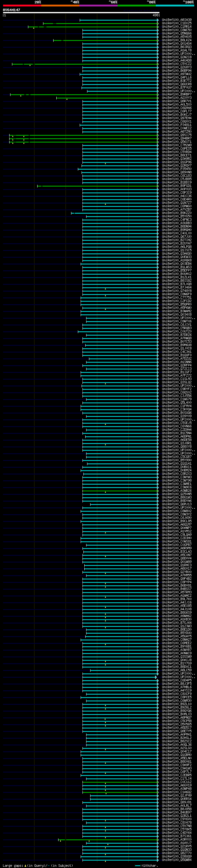The image size is (197, 868).
Task: Click the red ~20% identity color band
Action: click(22, 6)
